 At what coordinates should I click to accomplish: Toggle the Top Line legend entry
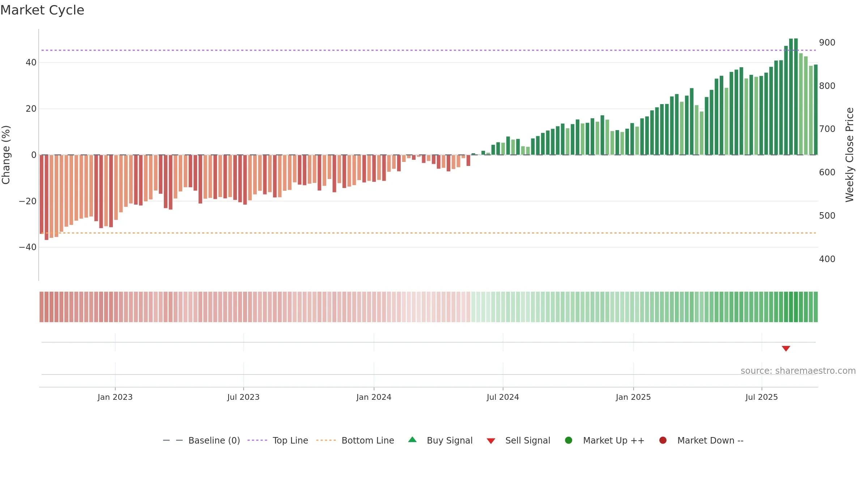[x=278, y=440]
